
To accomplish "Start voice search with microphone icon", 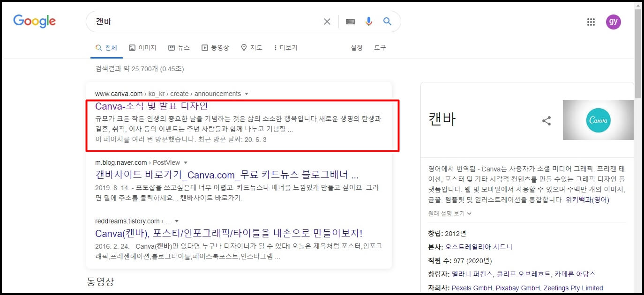I will [369, 22].
